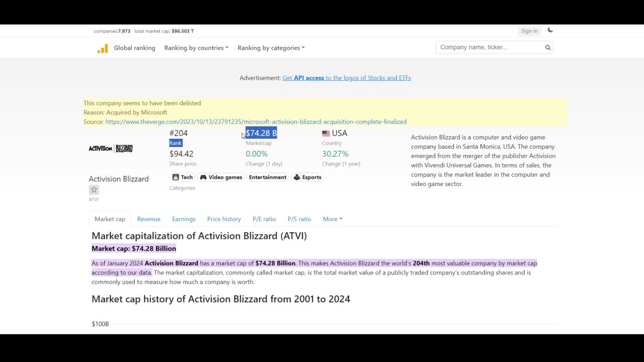Expand Ranking by countries dropdown
Screen dimensions: 644x362
click(196, 48)
